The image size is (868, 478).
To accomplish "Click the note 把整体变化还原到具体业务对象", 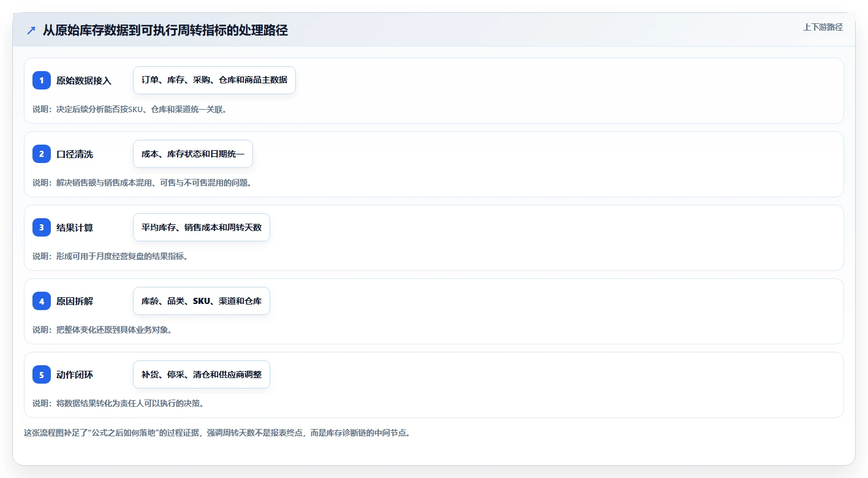I will coord(102,330).
